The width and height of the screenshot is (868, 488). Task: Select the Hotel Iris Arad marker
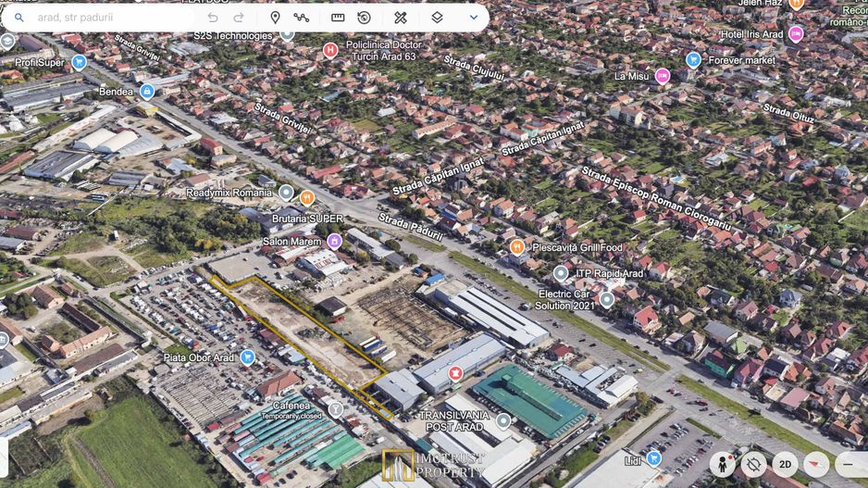[796, 34]
